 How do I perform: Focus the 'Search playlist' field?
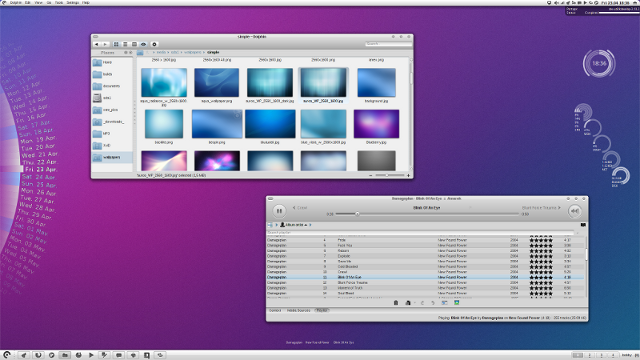(x=420, y=233)
